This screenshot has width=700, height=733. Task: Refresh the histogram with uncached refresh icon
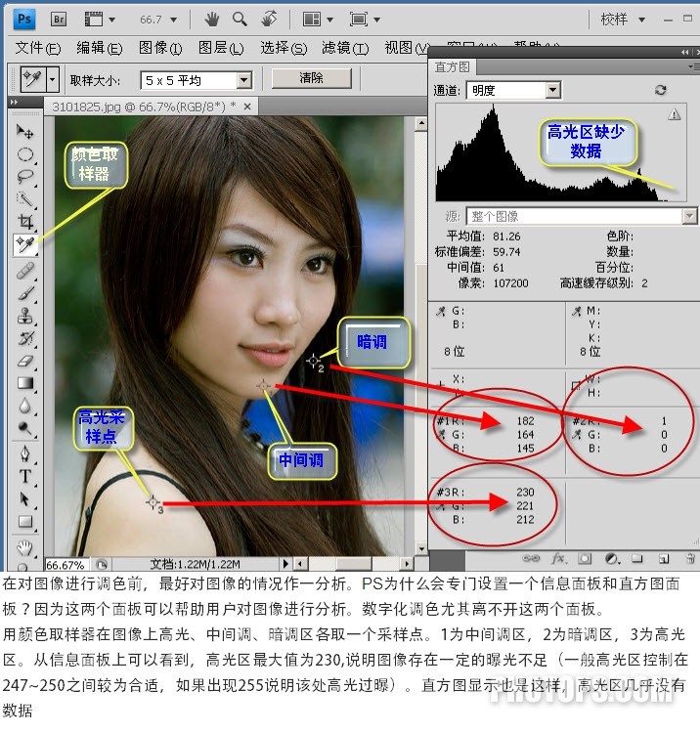[660, 90]
